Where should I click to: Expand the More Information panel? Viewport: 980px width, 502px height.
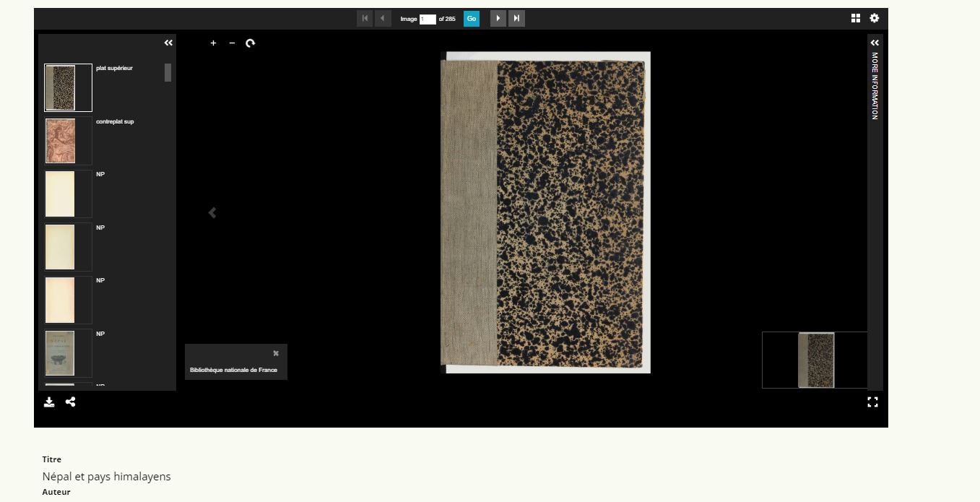pyautogui.click(x=875, y=43)
